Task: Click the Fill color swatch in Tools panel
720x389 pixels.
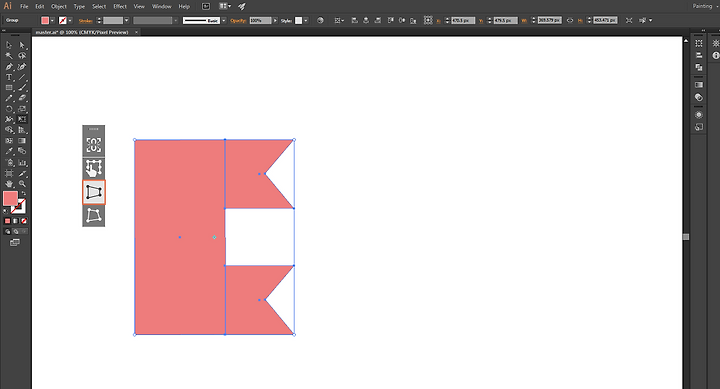Action: pos(10,198)
